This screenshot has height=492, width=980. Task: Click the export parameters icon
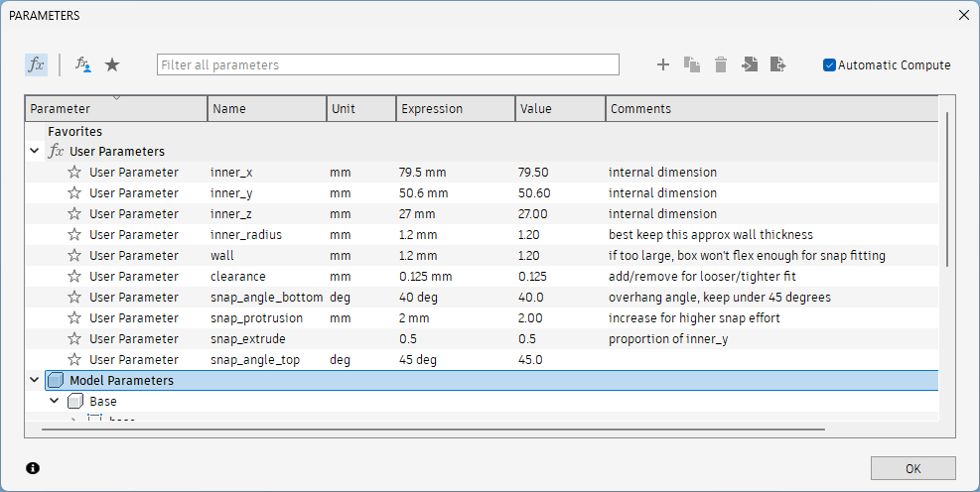(778, 64)
